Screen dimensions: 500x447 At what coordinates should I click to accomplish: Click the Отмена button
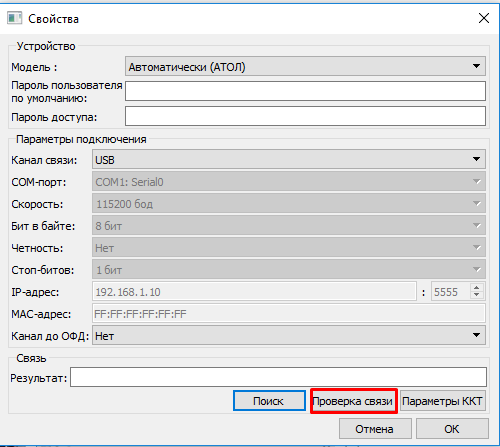coord(375,429)
